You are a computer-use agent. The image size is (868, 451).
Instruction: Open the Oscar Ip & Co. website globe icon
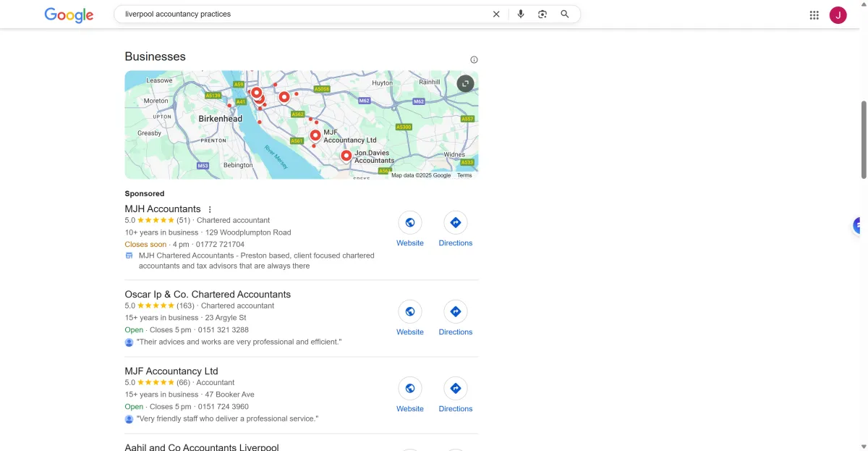pos(410,311)
